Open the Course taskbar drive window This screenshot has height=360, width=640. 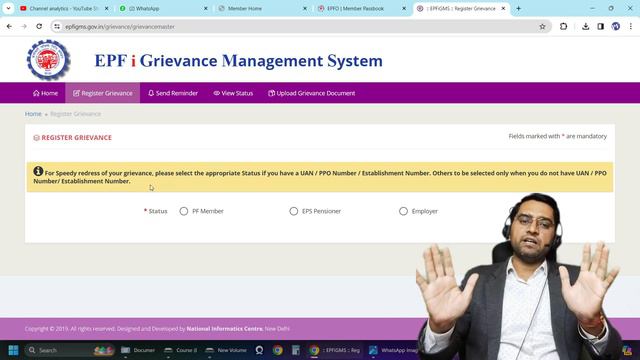coord(180,350)
